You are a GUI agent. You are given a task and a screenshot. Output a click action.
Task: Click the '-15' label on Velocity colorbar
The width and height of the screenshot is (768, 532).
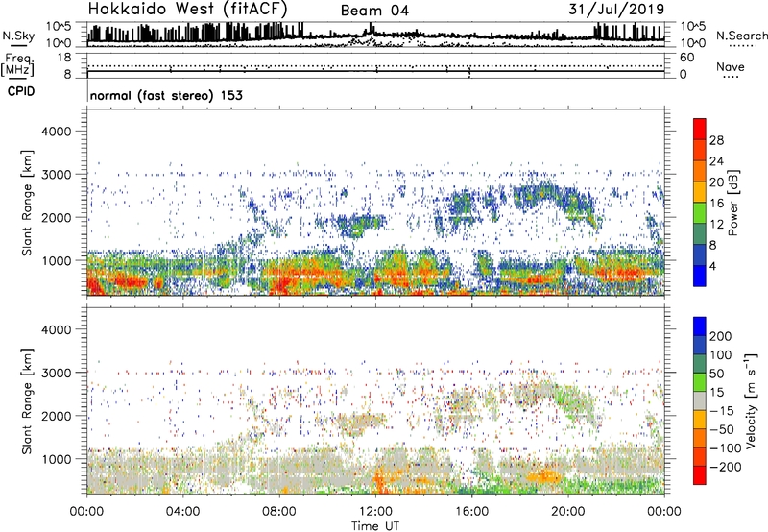[x=722, y=410]
